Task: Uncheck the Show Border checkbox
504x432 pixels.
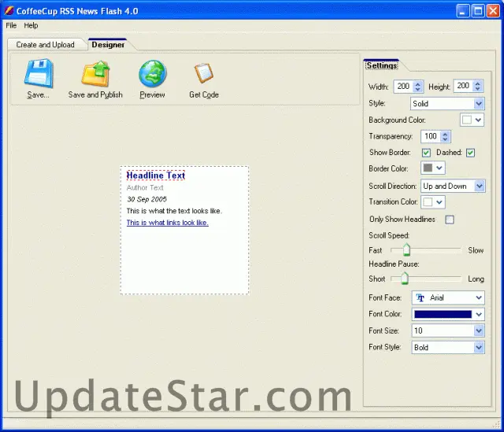Action: click(426, 153)
